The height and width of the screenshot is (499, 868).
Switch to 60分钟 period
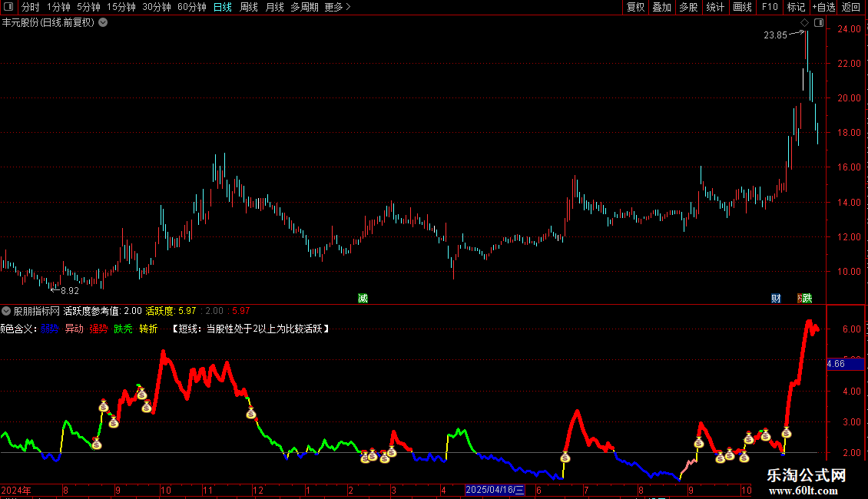(191, 7)
